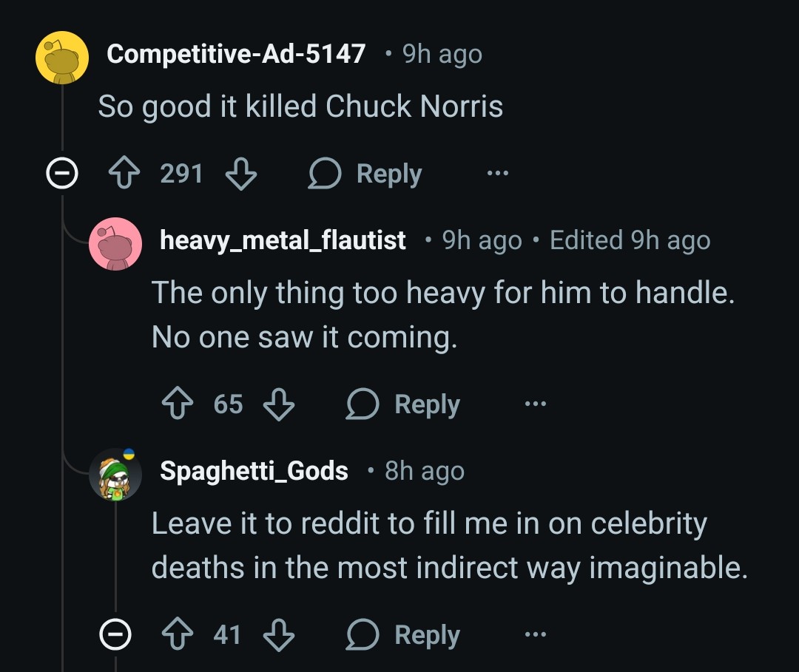799x672 pixels.
Task: Open Spaghetti_Gods username link
Action: 254,471
